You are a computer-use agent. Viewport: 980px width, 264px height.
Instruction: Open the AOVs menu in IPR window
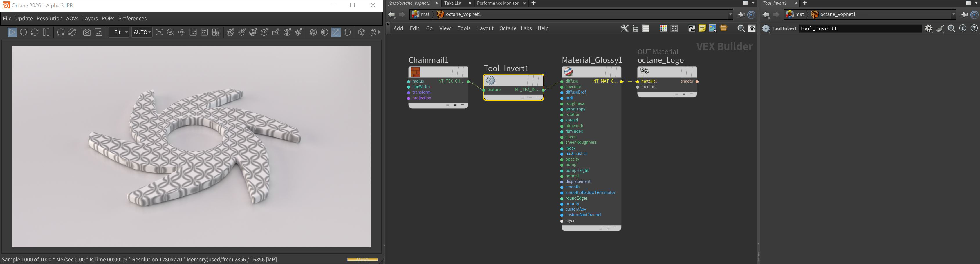pyautogui.click(x=72, y=19)
